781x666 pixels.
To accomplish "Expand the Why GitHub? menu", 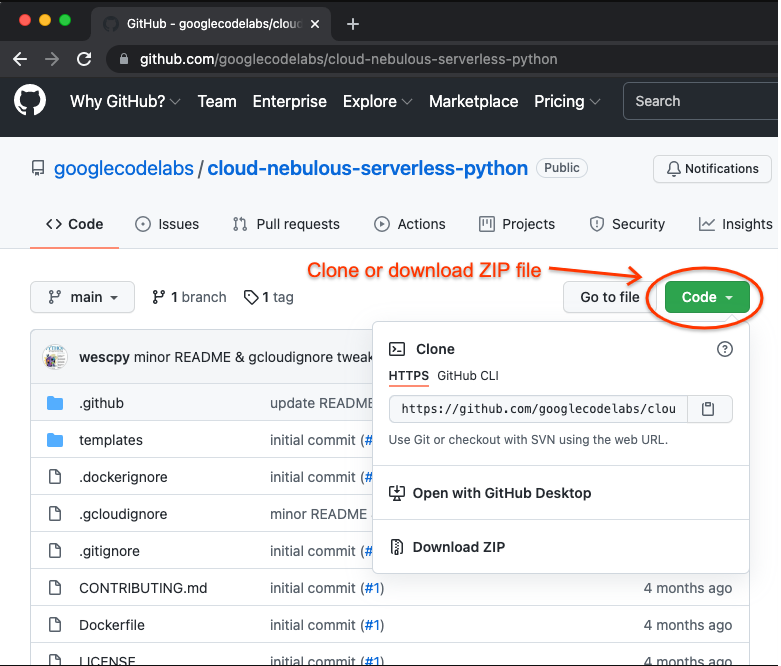I will point(125,101).
